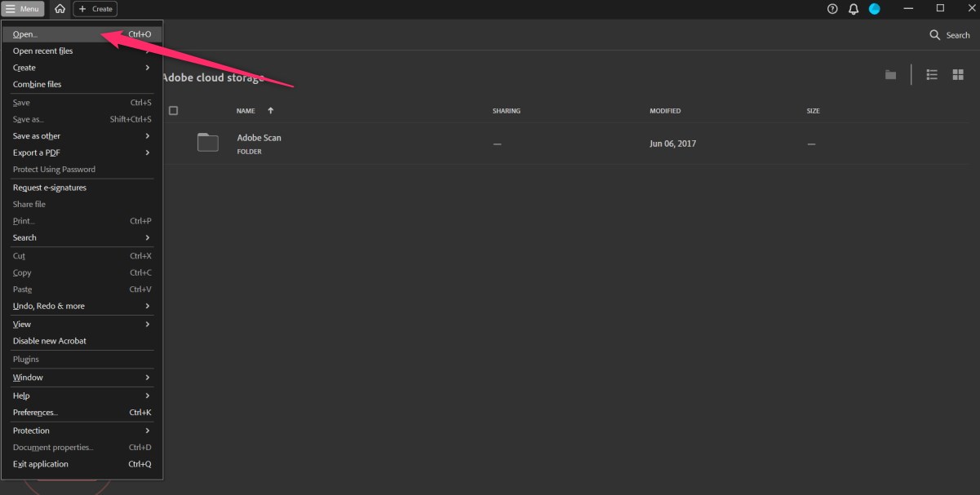Screen dimensions: 980x495
Task: Open the Help question mark icon
Action: (x=832, y=9)
